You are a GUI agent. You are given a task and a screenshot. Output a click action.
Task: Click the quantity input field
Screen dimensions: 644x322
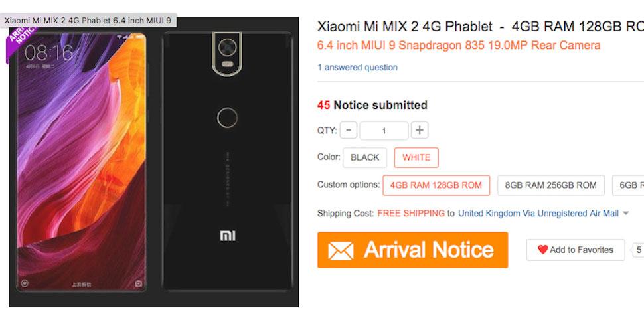384,131
